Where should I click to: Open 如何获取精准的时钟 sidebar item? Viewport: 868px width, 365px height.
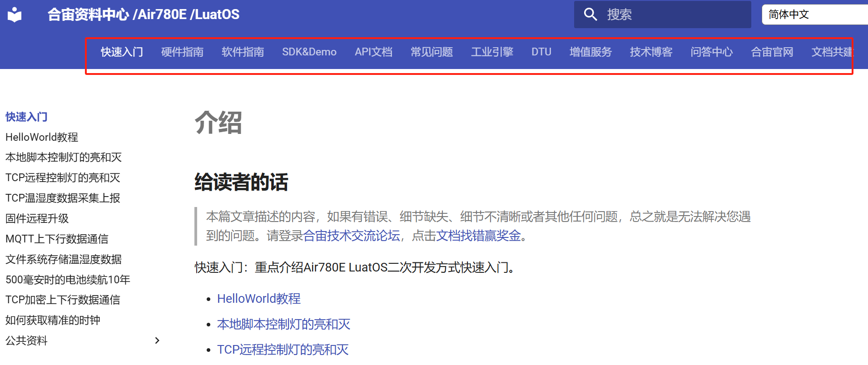tap(53, 320)
